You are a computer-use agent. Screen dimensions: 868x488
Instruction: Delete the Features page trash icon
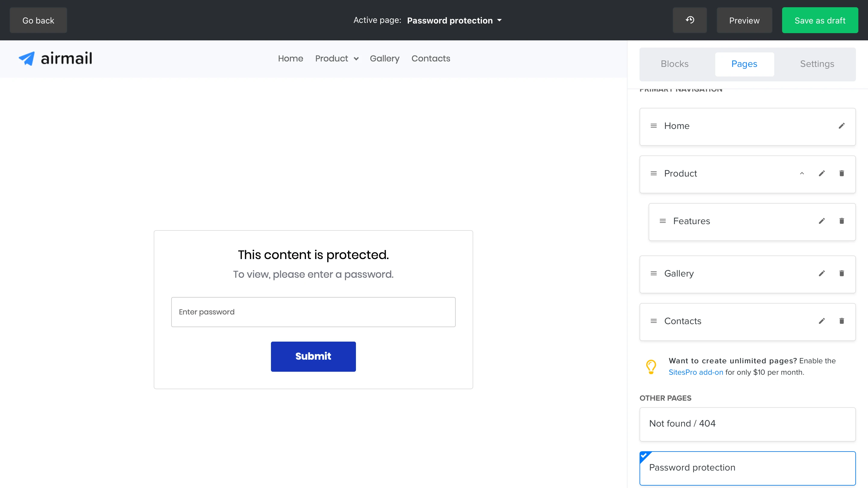841,221
